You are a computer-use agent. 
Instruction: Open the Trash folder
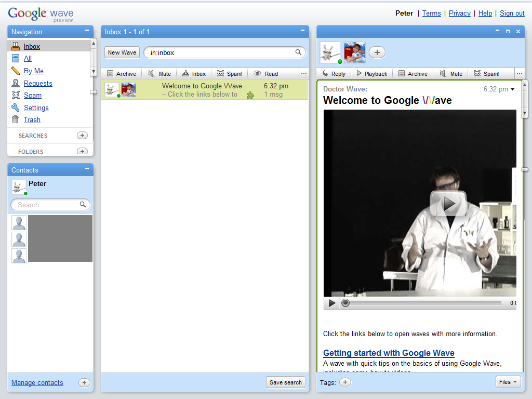(32, 120)
